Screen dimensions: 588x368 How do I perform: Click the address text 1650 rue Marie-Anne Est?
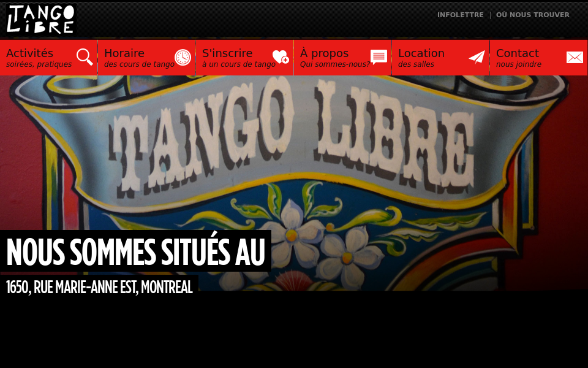click(x=98, y=287)
